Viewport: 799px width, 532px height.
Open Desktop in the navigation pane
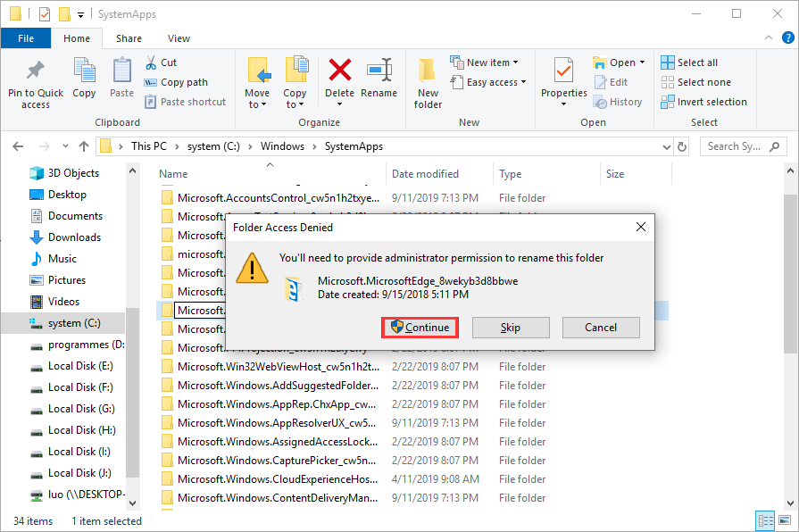tap(58, 195)
